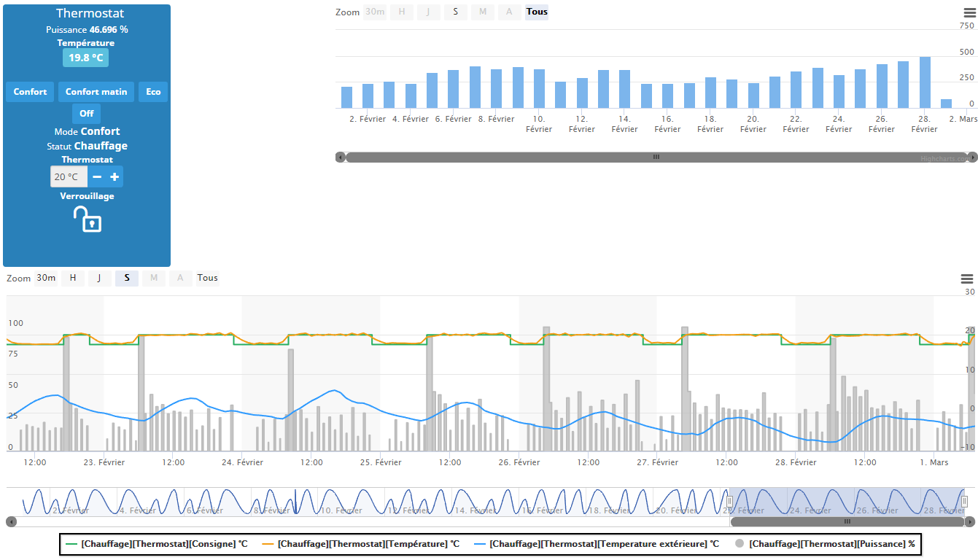Toggle the Temperature extérieure °C legend series
978x560 pixels.
click(596, 544)
